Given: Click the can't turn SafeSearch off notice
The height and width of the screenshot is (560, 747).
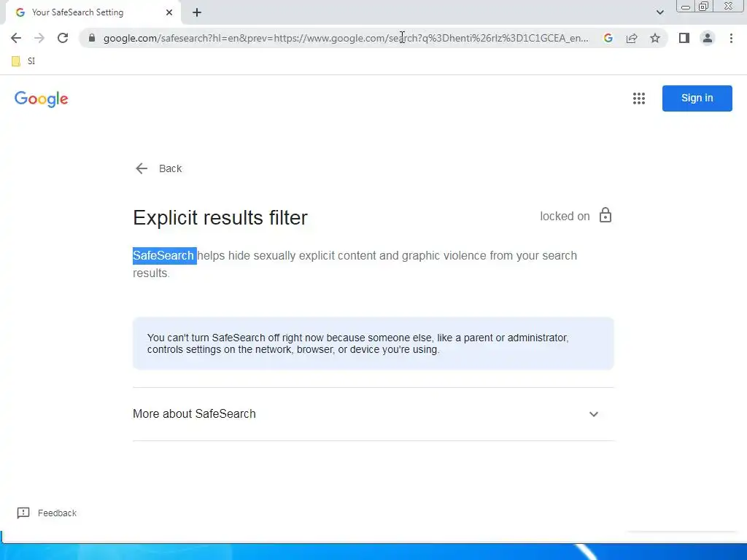Looking at the screenshot, I should click(x=373, y=343).
